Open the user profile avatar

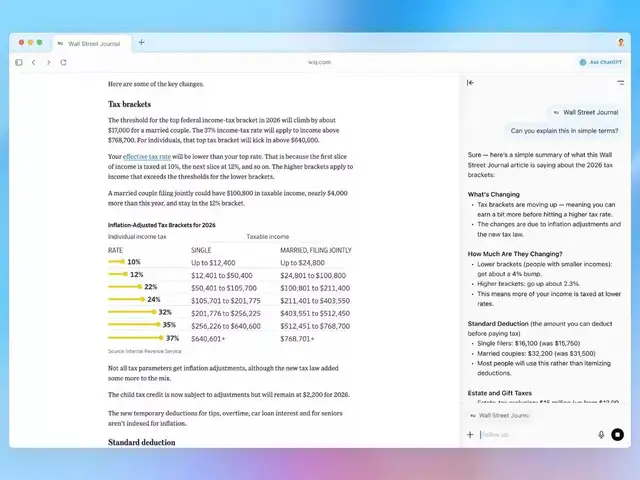pos(621,42)
